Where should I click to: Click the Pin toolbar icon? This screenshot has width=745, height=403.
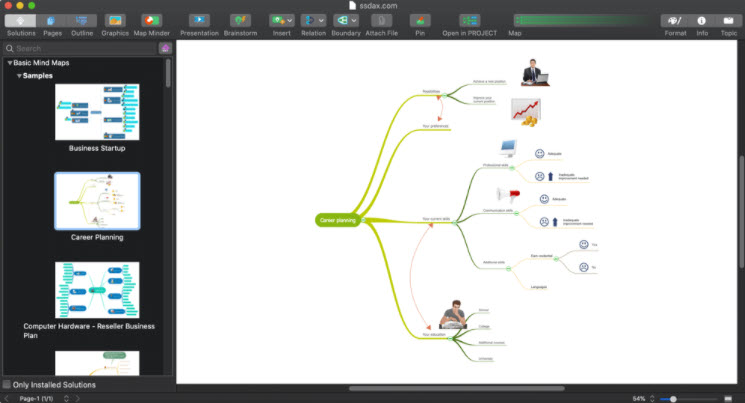click(420, 21)
